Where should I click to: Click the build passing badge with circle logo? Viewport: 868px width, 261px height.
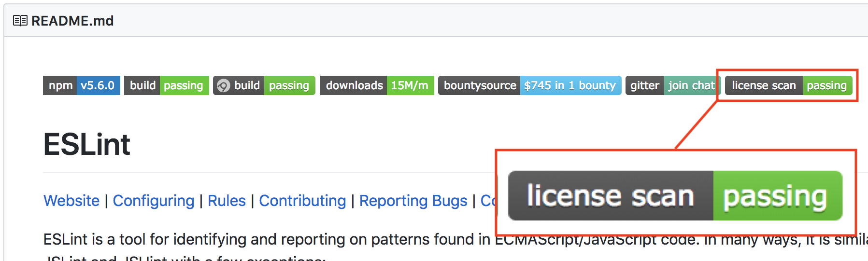pyautogui.click(x=264, y=85)
